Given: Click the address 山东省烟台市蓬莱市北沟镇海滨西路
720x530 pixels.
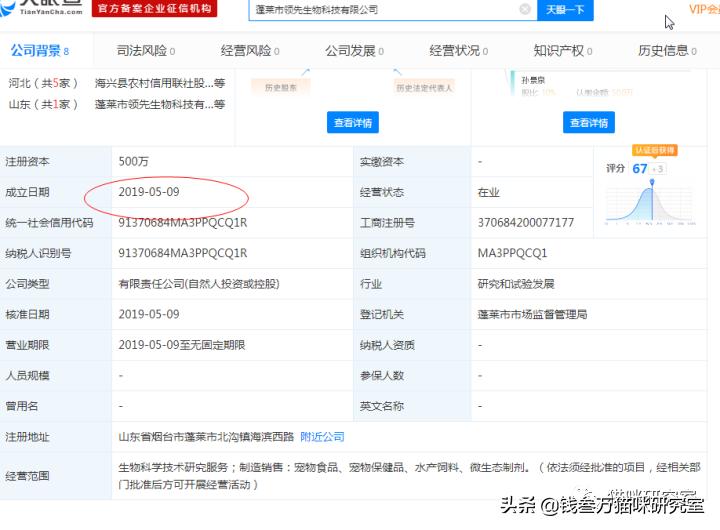Looking at the screenshot, I should (x=206, y=436).
